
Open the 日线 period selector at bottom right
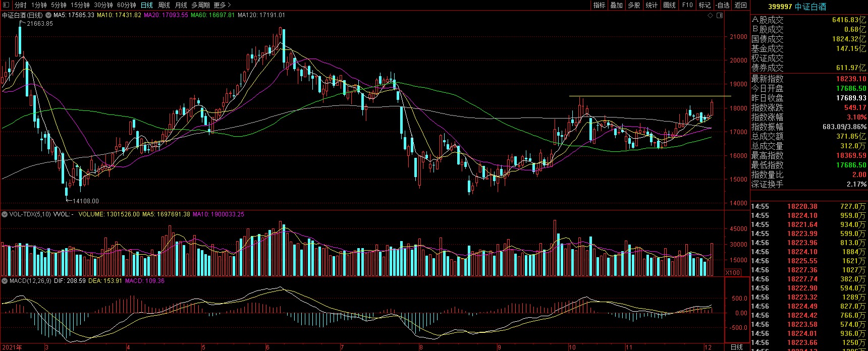tap(737, 347)
